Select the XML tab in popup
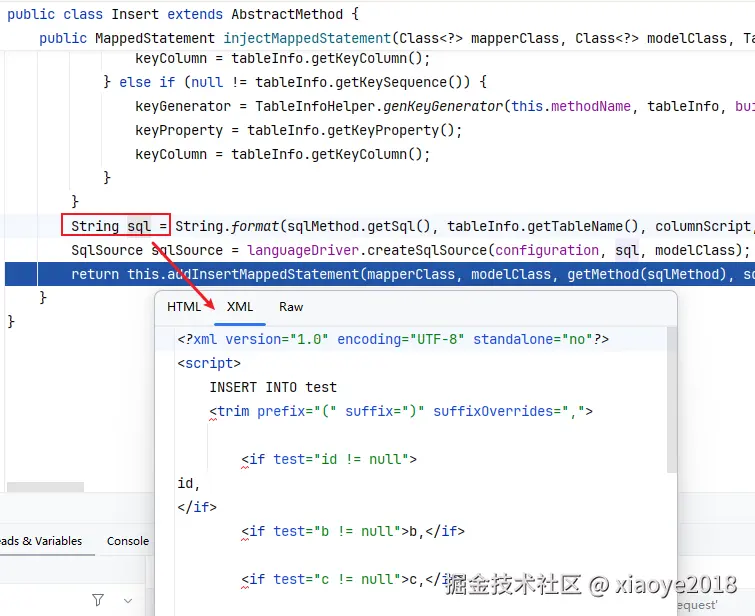Image resolution: width=755 pixels, height=616 pixels. point(240,307)
